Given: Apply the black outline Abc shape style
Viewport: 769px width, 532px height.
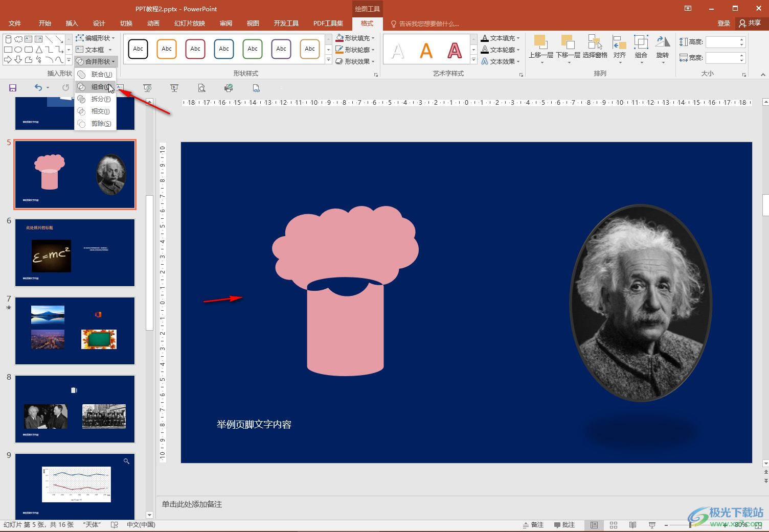Looking at the screenshot, I should [138, 49].
